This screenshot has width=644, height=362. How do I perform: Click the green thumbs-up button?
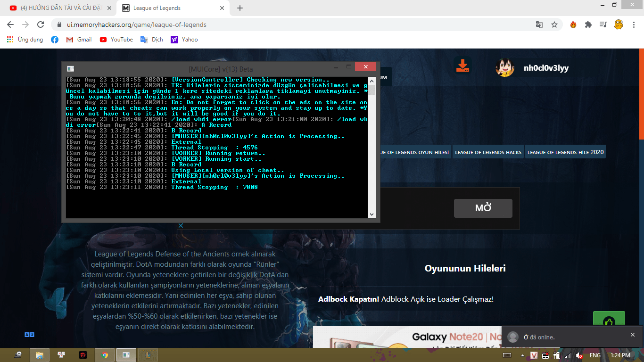point(609,320)
